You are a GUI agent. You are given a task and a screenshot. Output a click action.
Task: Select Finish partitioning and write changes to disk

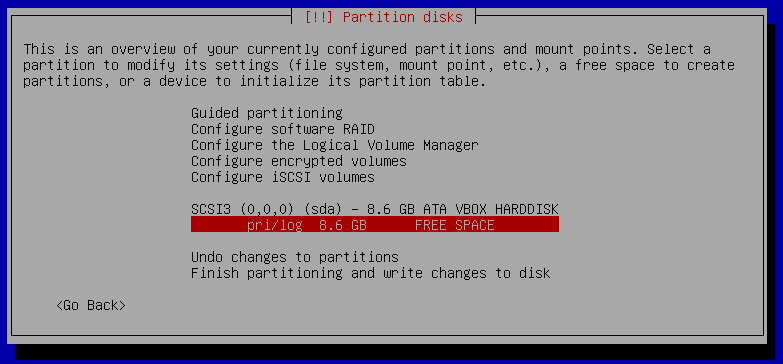(x=371, y=273)
